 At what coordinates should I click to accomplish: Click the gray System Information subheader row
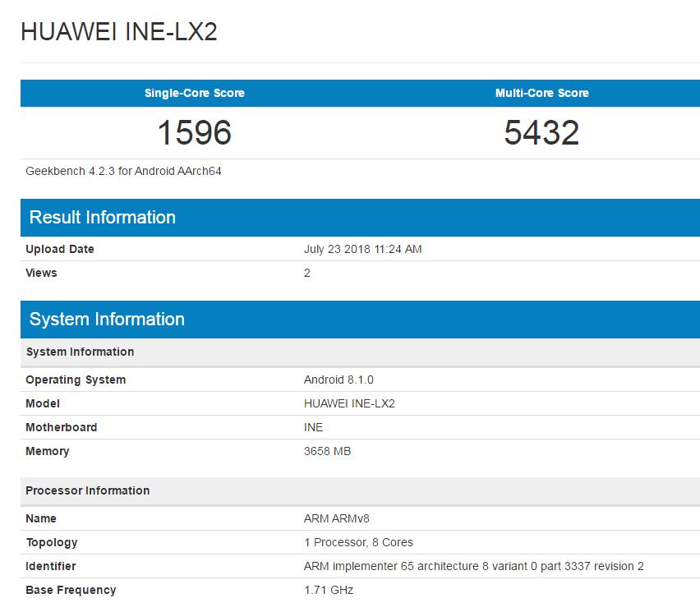click(x=360, y=352)
